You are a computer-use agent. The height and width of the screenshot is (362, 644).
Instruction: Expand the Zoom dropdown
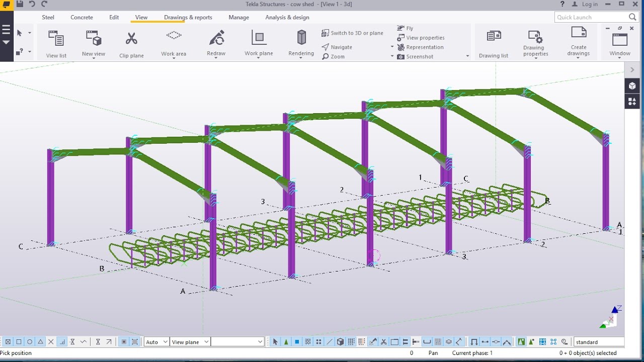coord(392,56)
